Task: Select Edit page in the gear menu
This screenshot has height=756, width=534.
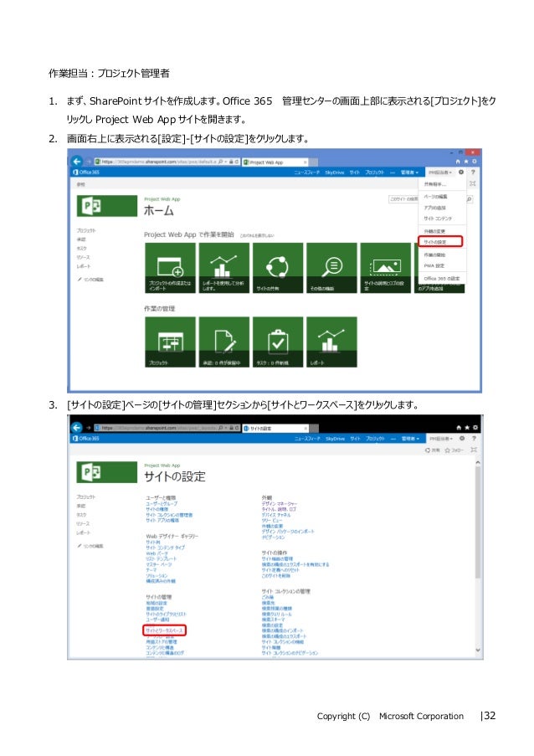Action: pyautogui.click(x=436, y=196)
